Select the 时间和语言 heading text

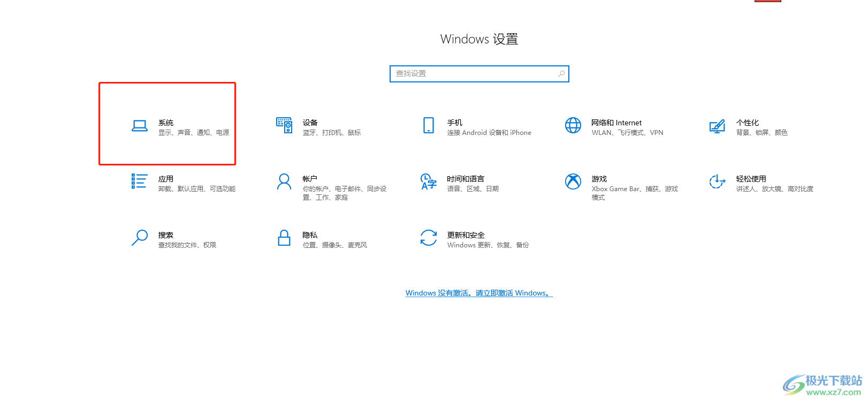466,179
